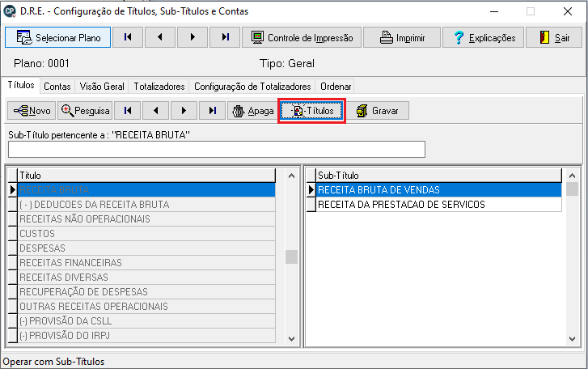Click Titulo list scroll down arrow

[291, 339]
